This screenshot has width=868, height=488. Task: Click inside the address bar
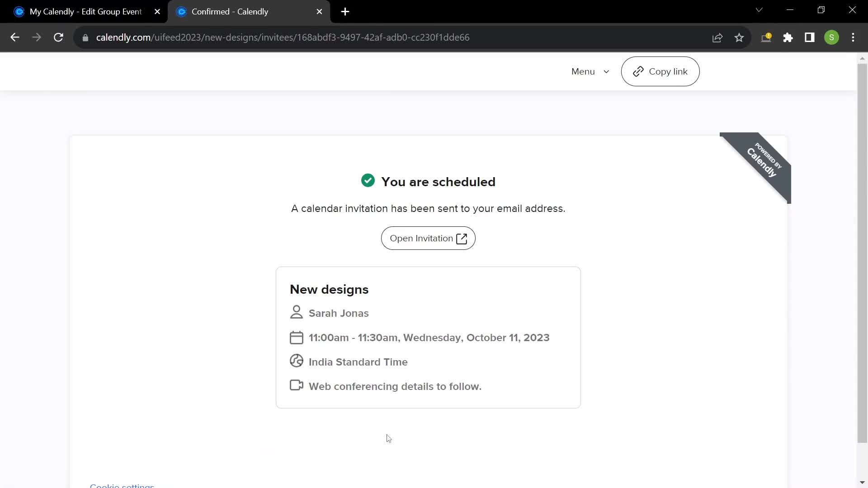(316, 38)
